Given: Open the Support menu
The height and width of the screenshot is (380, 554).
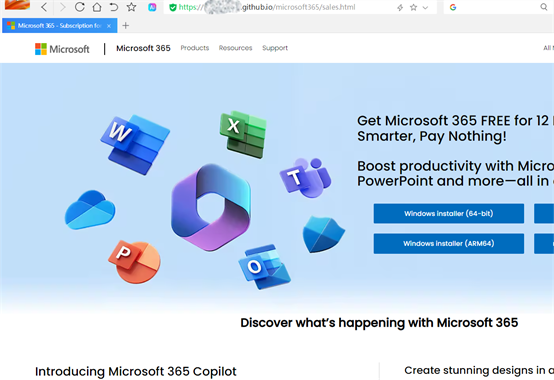Looking at the screenshot, I should click(x=275, y=48).
